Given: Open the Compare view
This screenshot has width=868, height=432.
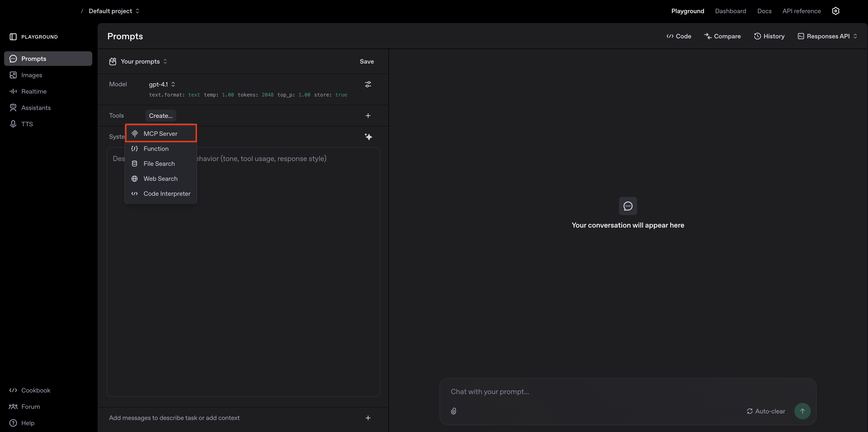Looking at the screenshot, I should [x=722, y=36].
